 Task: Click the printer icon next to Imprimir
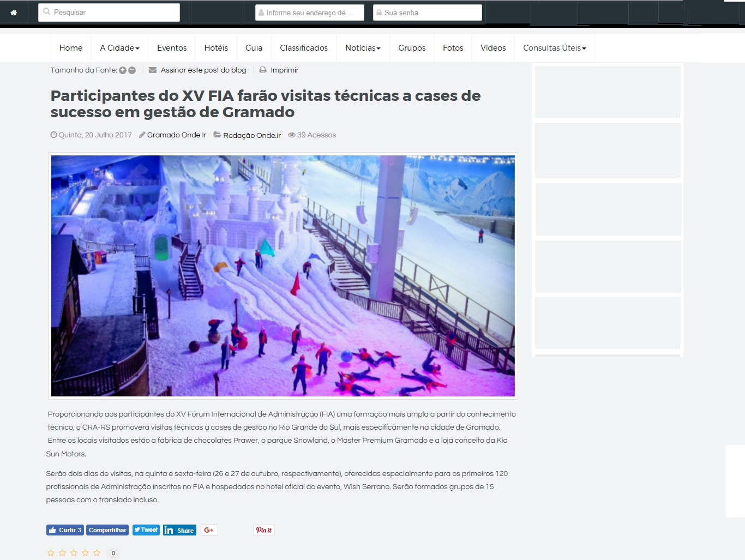point(263,70)
